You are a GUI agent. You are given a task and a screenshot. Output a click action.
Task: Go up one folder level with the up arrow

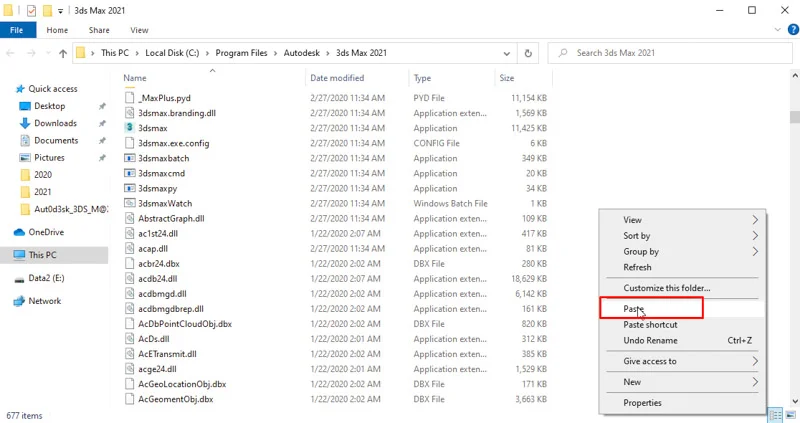coord(63,53)
